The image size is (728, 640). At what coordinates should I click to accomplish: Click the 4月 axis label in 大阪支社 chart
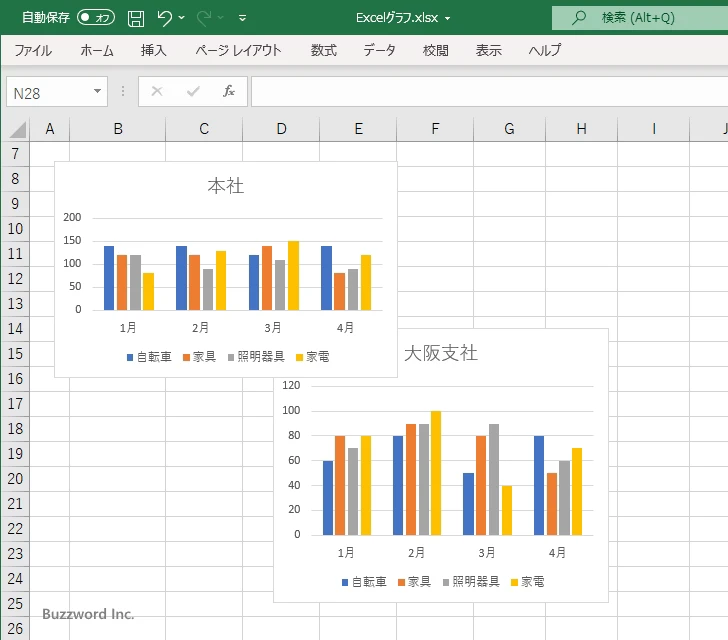557,553
